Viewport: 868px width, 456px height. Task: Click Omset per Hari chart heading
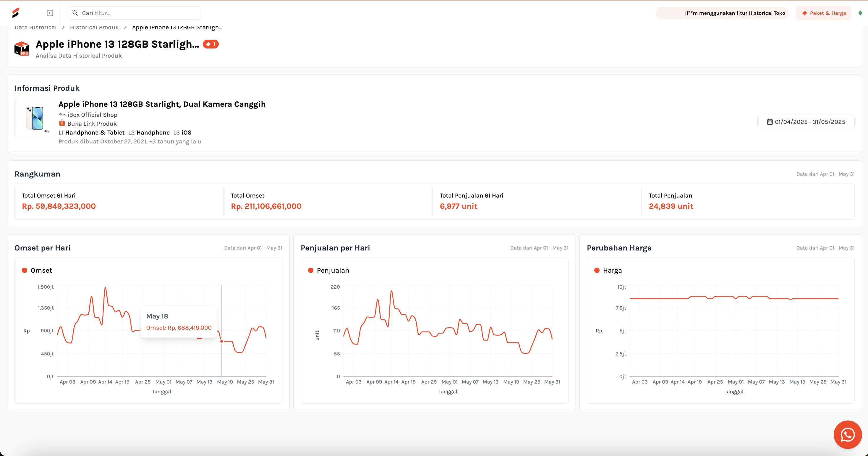(x=43, y=248)
